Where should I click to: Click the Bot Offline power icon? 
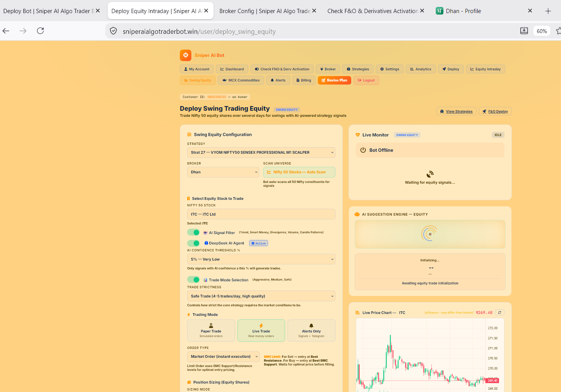pos(363,150)
